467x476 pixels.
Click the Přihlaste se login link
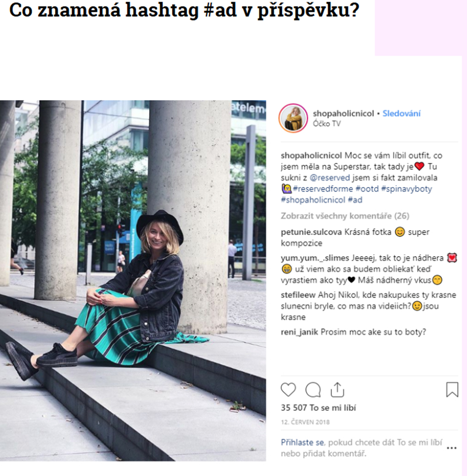302,442
